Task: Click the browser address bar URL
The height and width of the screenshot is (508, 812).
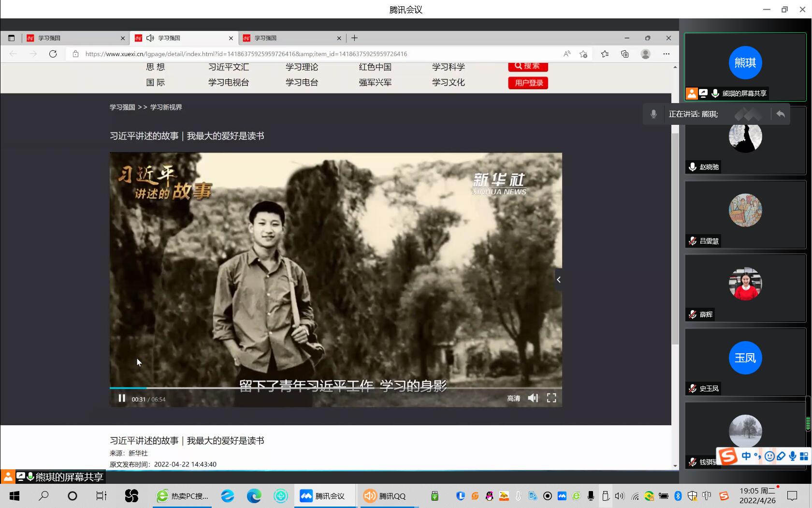Action: 246,54
